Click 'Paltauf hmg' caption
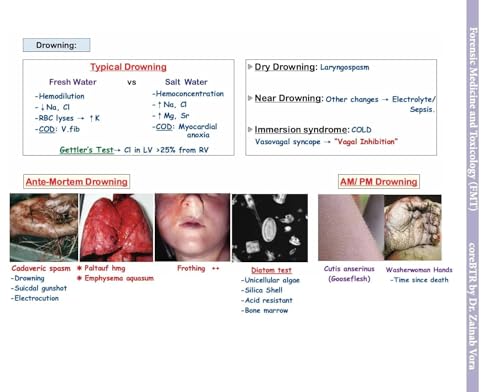The image size is (500, 392). (105, 268)
